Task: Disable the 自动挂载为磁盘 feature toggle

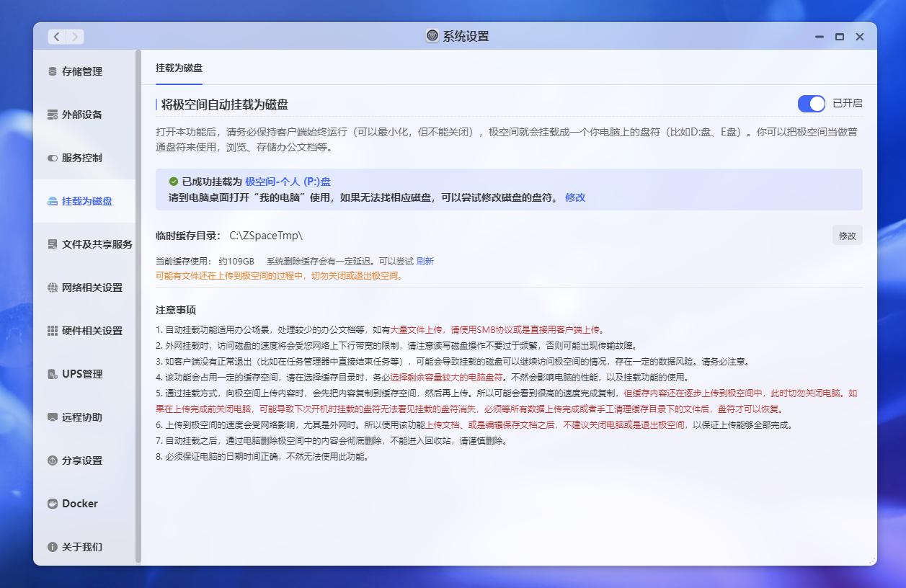Action: pos(811,103)
